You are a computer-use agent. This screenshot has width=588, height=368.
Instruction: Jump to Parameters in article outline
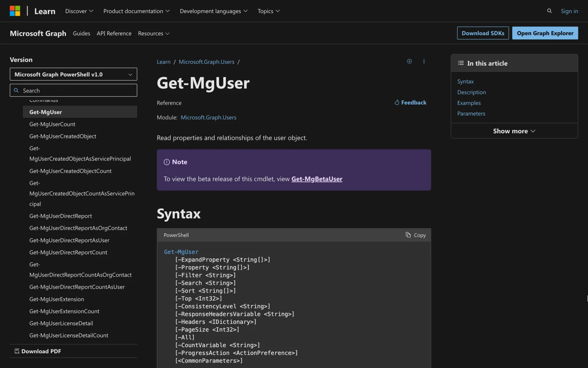click(471, 114)
